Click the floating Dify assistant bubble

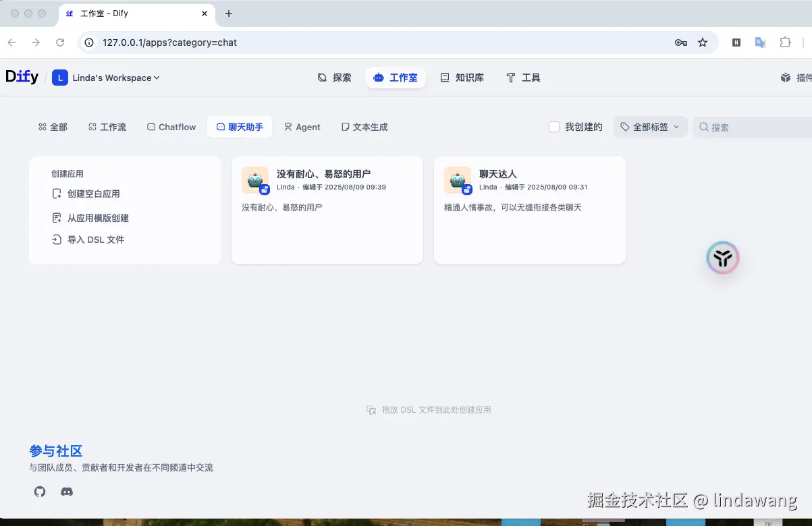click(722, 258)
